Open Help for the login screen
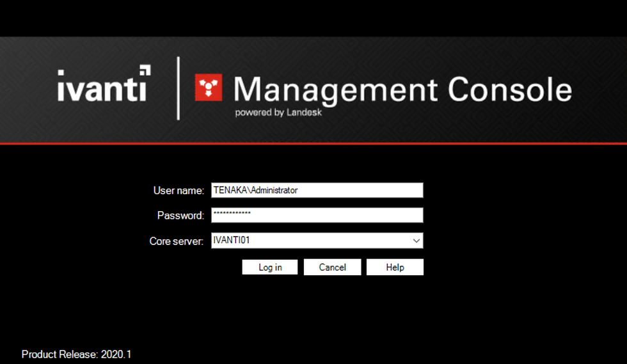The height and width of the screenshot is (364, 627). 395,267
